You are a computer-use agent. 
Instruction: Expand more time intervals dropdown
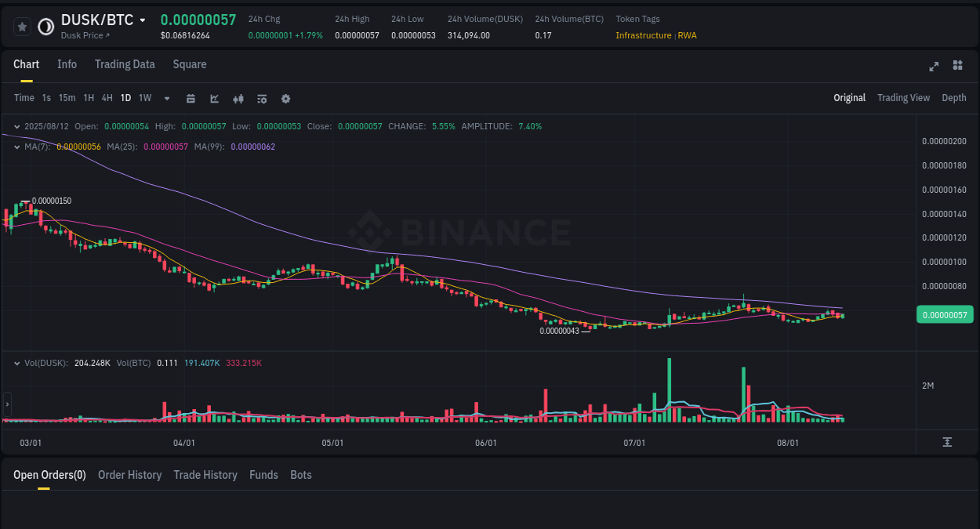[167, 99]
